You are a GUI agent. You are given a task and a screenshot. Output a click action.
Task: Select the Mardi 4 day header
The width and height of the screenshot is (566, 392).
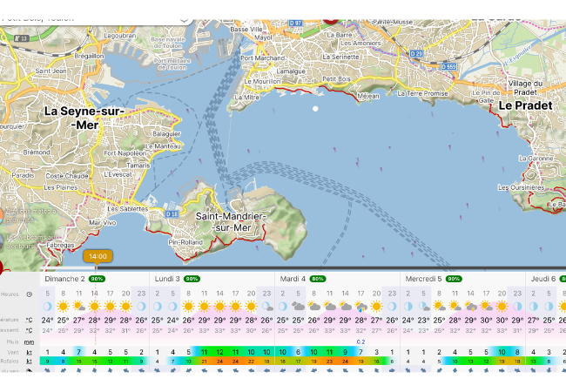point(293,279)
